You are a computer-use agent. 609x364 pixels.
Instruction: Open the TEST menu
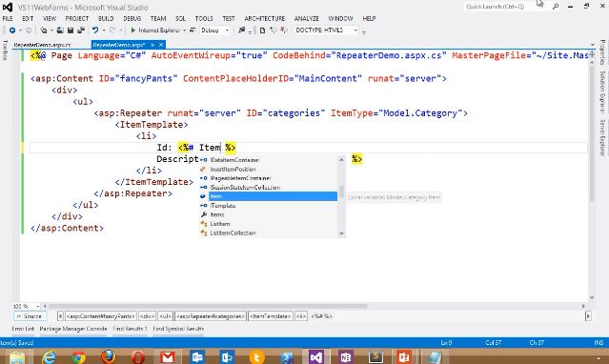(x=229, y=18)
